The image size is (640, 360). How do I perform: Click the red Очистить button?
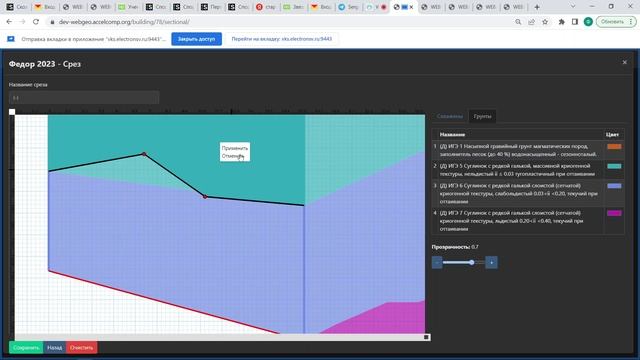[82, 348]
